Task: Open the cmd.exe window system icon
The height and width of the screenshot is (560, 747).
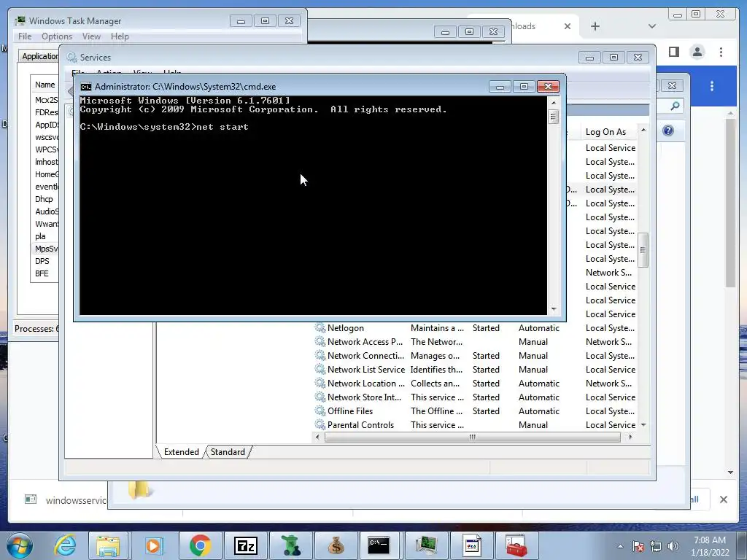Action: click(86, 87)
